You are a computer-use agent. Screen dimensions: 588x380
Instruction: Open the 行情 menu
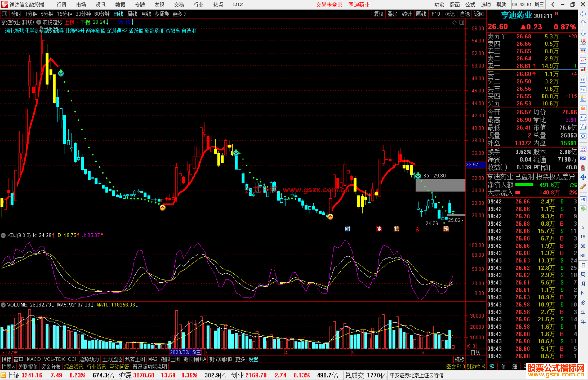point(61,5)
